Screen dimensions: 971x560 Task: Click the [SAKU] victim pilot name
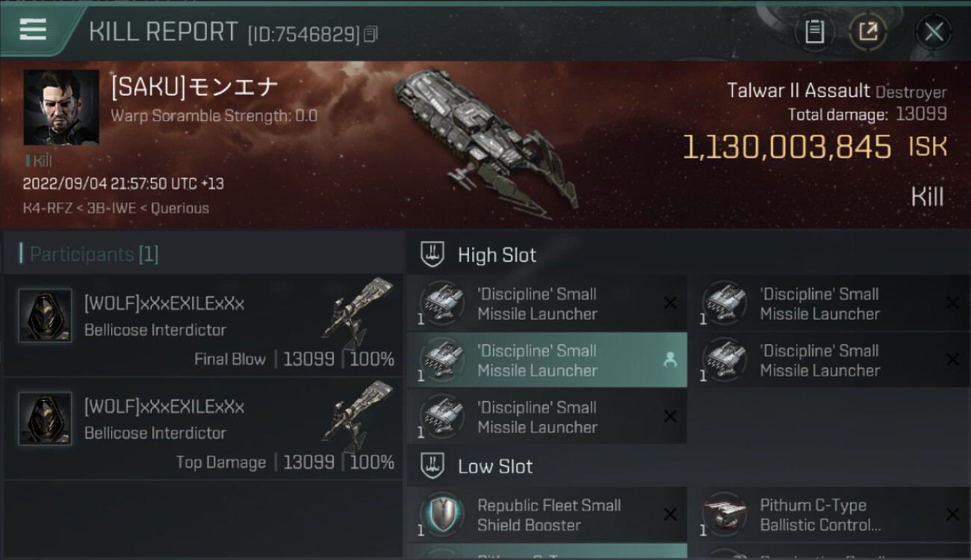[x=194, y=87]
